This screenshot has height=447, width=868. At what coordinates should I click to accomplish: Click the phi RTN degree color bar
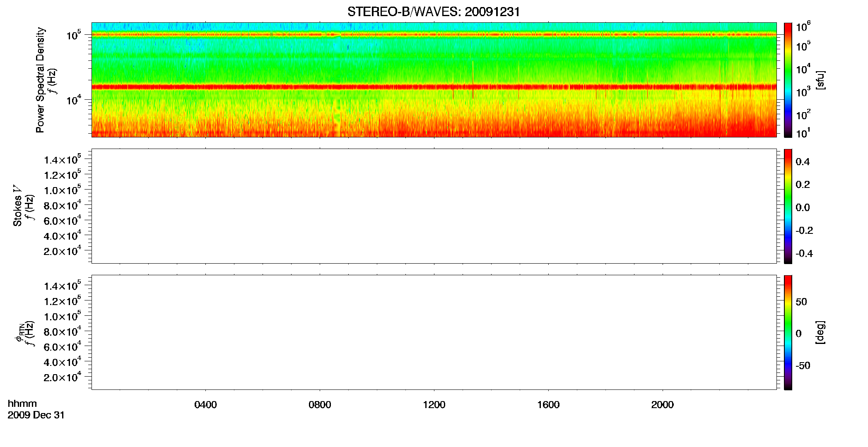788,332
